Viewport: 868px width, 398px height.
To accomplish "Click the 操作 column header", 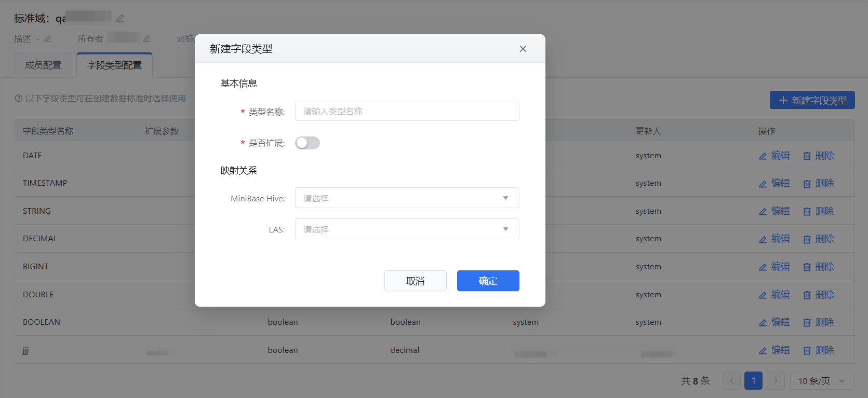I will coord(767,131).
